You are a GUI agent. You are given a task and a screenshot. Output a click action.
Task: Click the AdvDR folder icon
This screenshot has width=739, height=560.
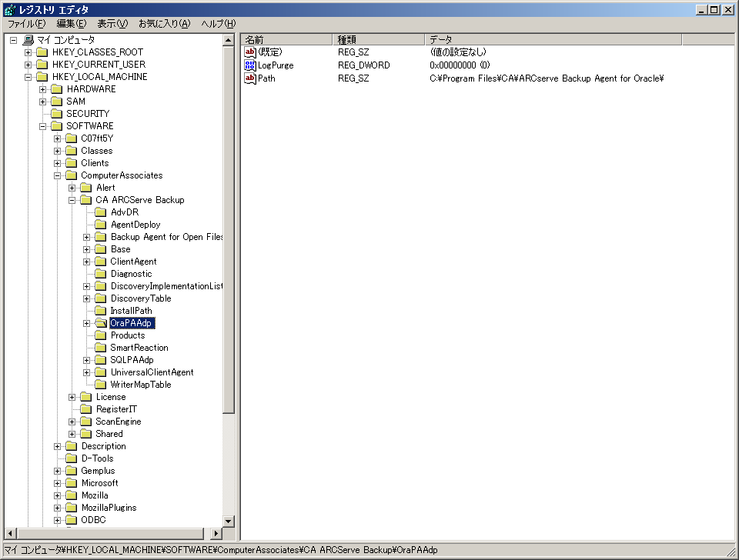[101, 212]
